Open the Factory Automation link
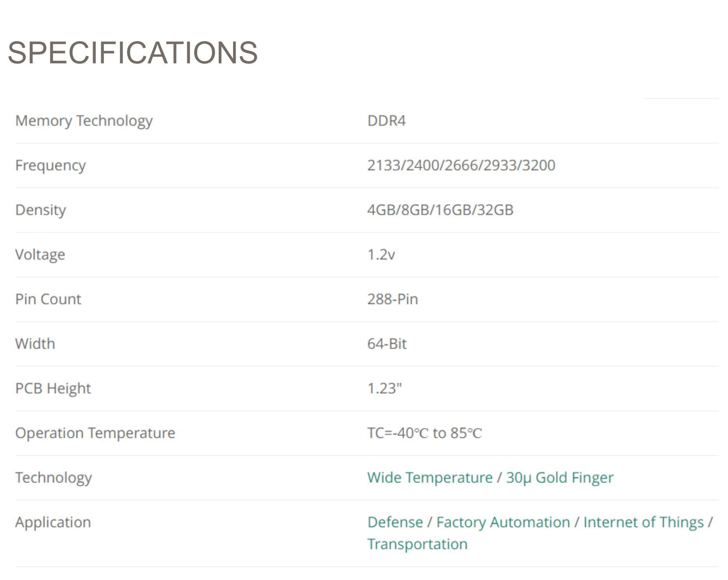The width and height of the screenshot is (728, 580). pyautogui.click(x=503, y=522)
